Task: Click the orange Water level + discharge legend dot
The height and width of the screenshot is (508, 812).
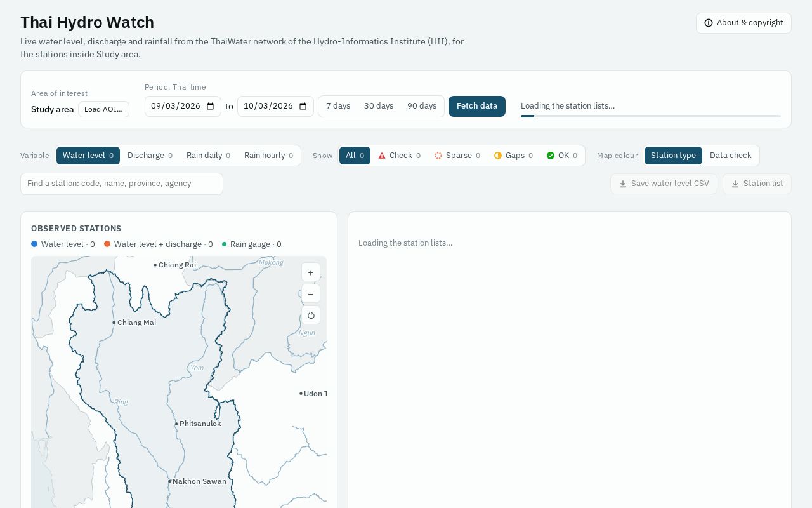Action: (107, 244)
